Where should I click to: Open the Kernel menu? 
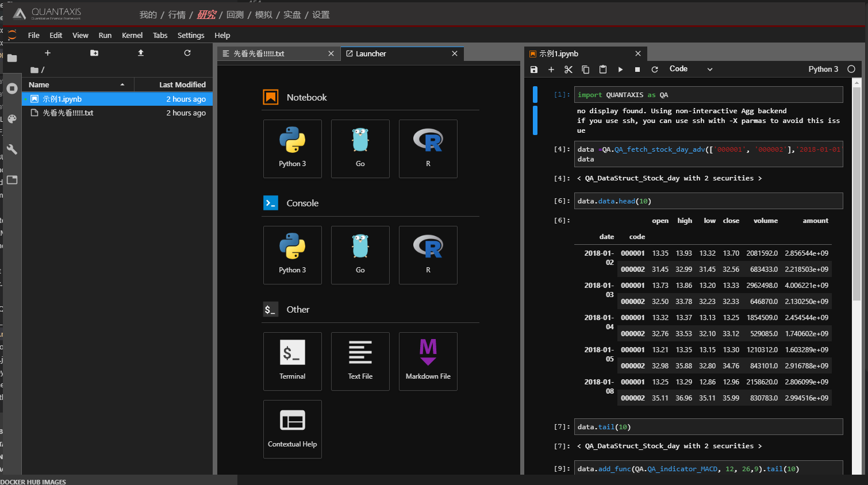tap(132, 35)
